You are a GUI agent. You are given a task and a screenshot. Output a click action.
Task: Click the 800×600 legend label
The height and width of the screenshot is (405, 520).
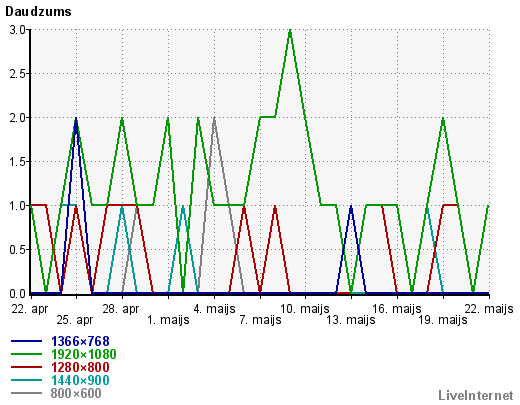pos(76,393)
